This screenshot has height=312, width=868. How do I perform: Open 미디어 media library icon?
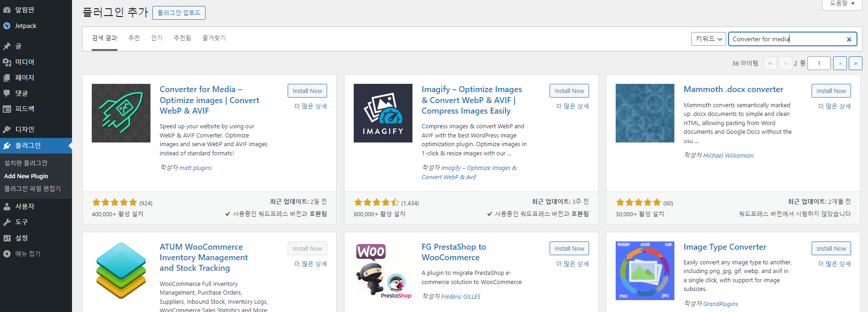(x=7, y=62)
